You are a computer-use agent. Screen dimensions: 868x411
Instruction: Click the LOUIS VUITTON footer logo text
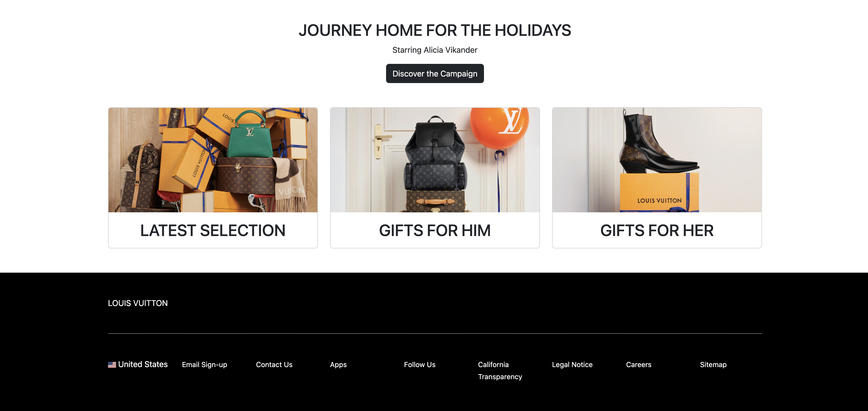point(138,303)
